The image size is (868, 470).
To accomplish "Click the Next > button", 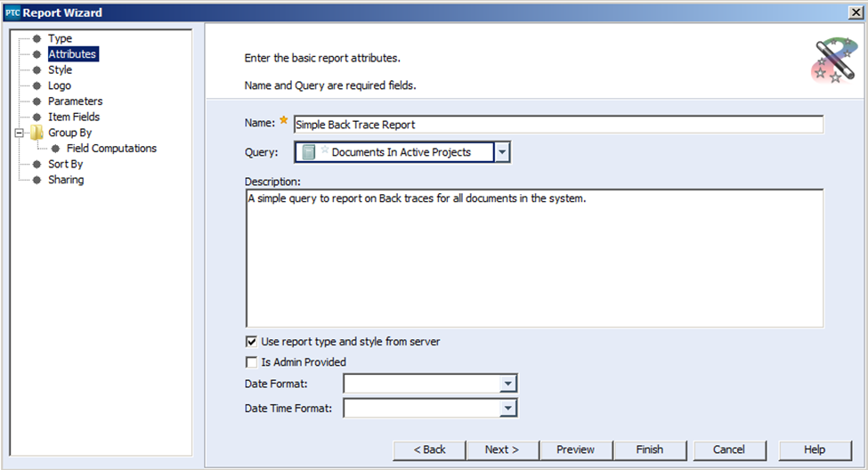I will [502, 450].
